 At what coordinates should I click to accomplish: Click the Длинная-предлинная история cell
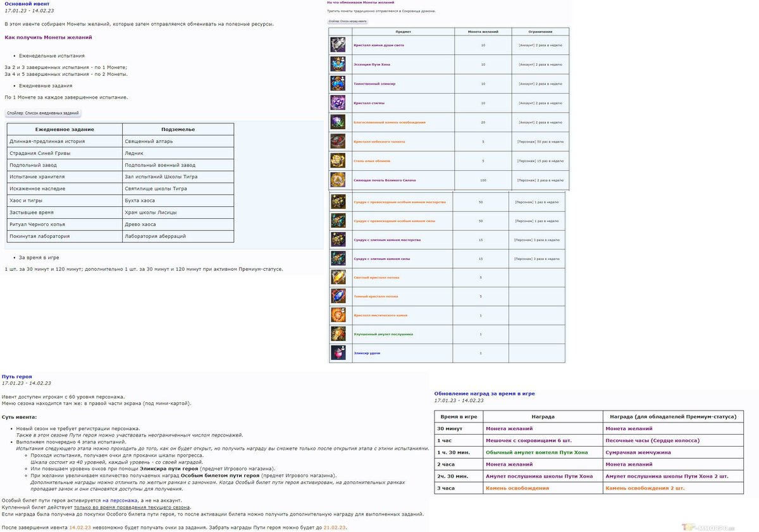(x=65, y=141)
